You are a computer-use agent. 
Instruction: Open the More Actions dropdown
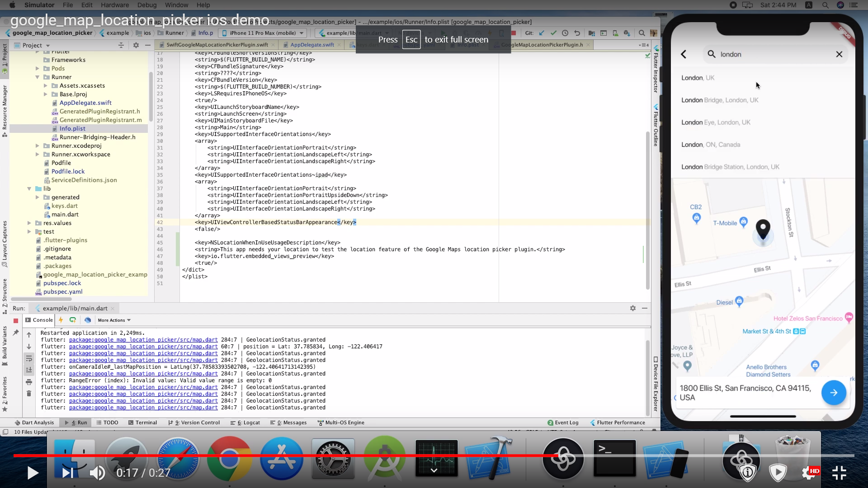(x=114, y=320)
